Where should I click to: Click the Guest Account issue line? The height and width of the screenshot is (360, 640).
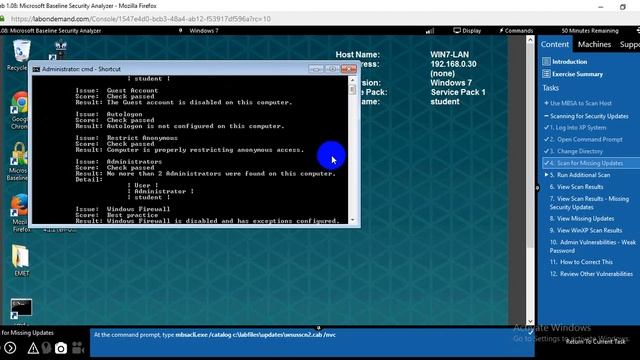(116, 91)
